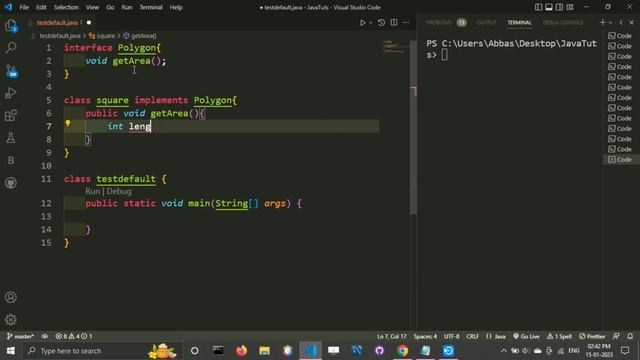640x360 pixels.
Task: Open the Extensions view
Action: pos(11,116)
